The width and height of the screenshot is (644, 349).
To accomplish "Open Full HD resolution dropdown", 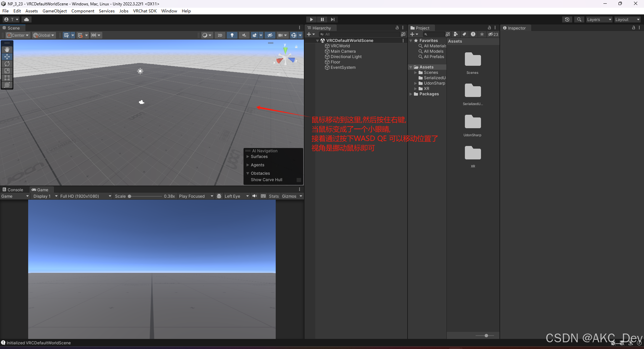I will pyautogui.click(x=86, y=196).
